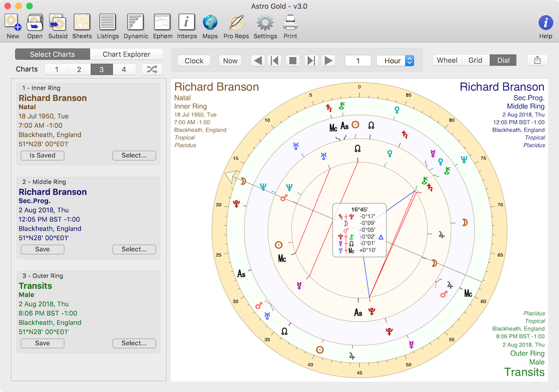Image resolution: width=559 pixels, height=392 pixels.
Task: Click the outer ring Jupiter glyph at bottom
Action: coord(352,356)
